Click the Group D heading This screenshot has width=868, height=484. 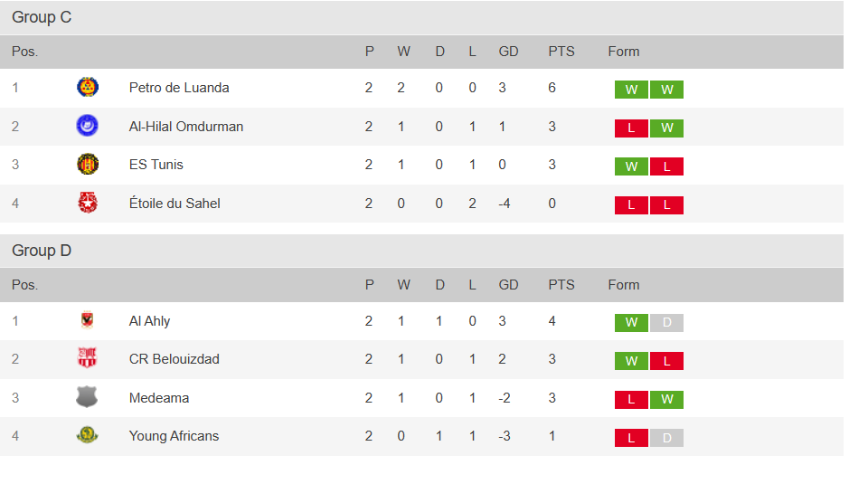point(42,251)
